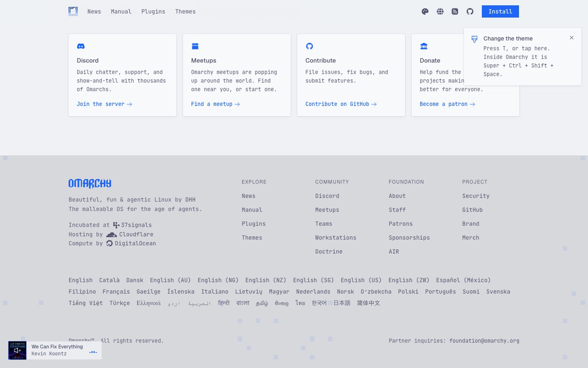
Task: Click the Omarchy pixel wordmark in the footer
Action: click(x=90, y=183)
